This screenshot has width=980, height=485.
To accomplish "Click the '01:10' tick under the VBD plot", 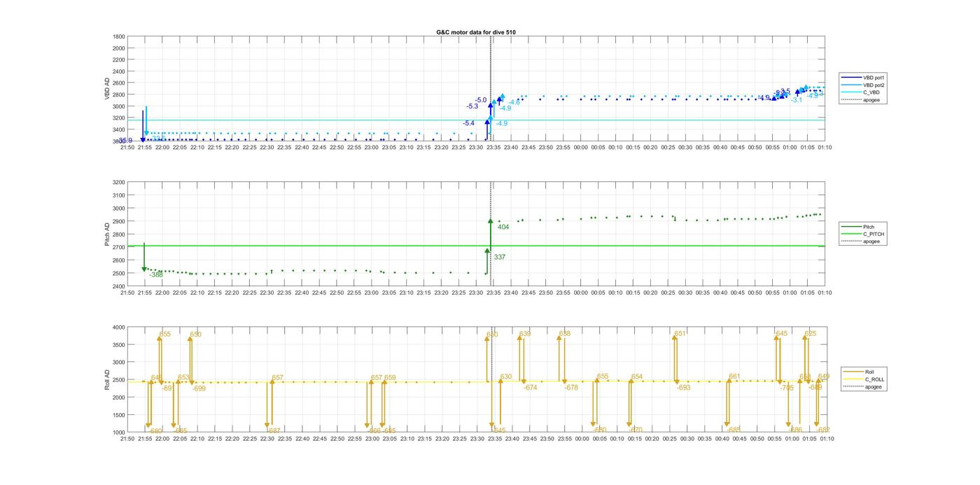I will point(825,147).
